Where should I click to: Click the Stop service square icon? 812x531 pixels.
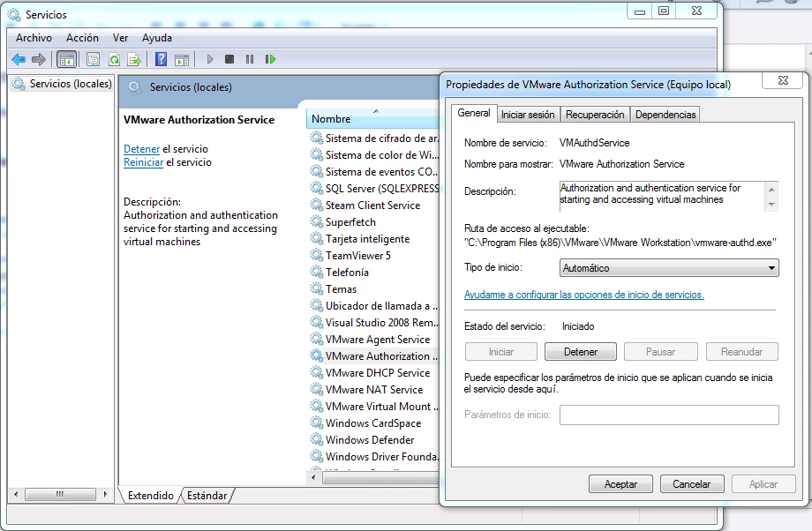[229, 59]
